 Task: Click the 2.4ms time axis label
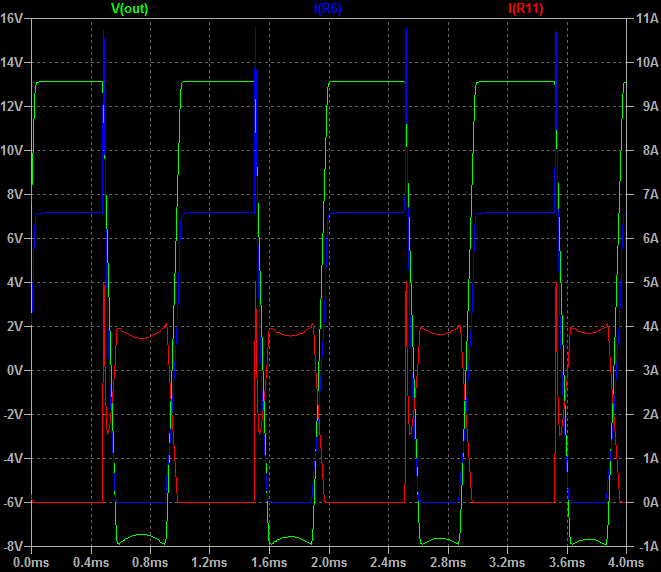pos(388,563)
